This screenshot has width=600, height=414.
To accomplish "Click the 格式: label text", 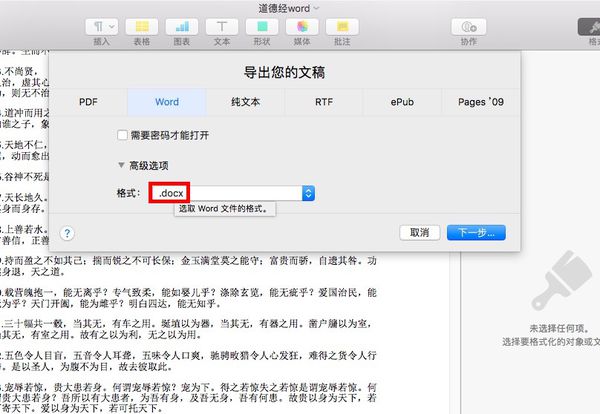I will click(129, 193).
